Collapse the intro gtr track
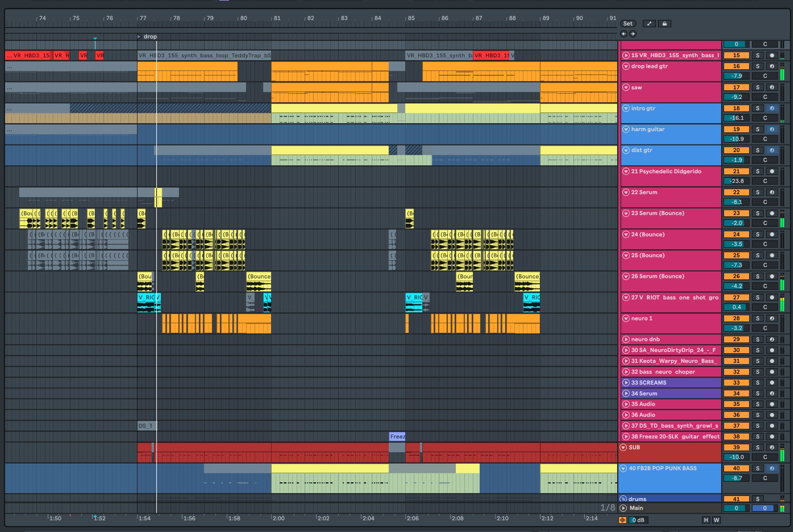The height and width of the screenshot is (532, 793). [626, 108]
